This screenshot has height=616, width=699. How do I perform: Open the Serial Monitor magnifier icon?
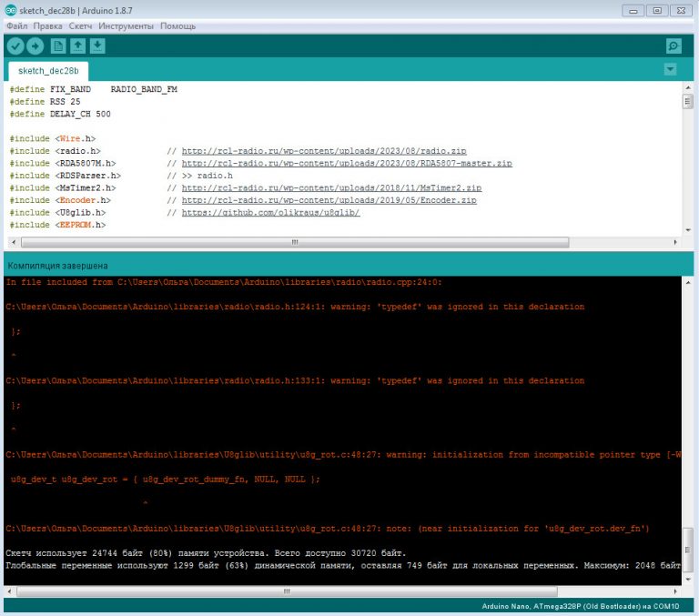click(674, 46)
